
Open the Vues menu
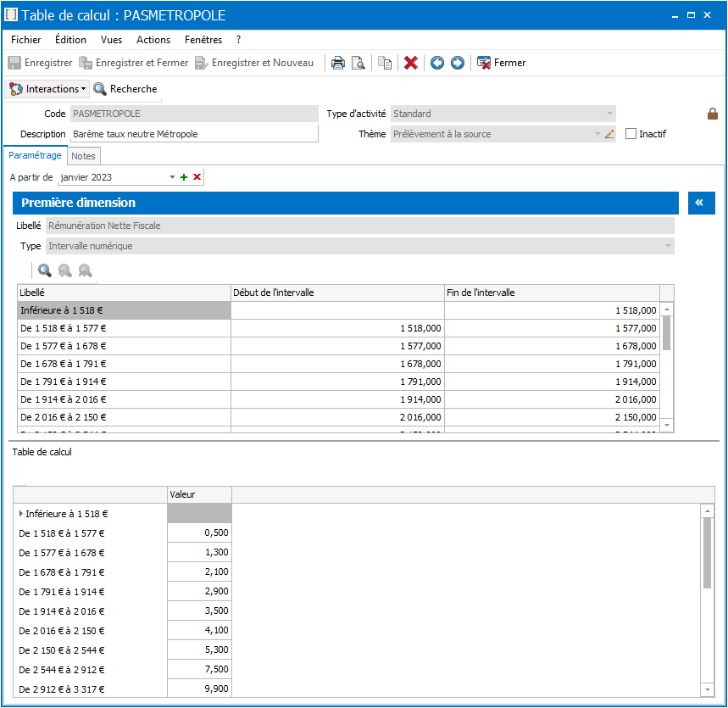(x=111, y=40)
